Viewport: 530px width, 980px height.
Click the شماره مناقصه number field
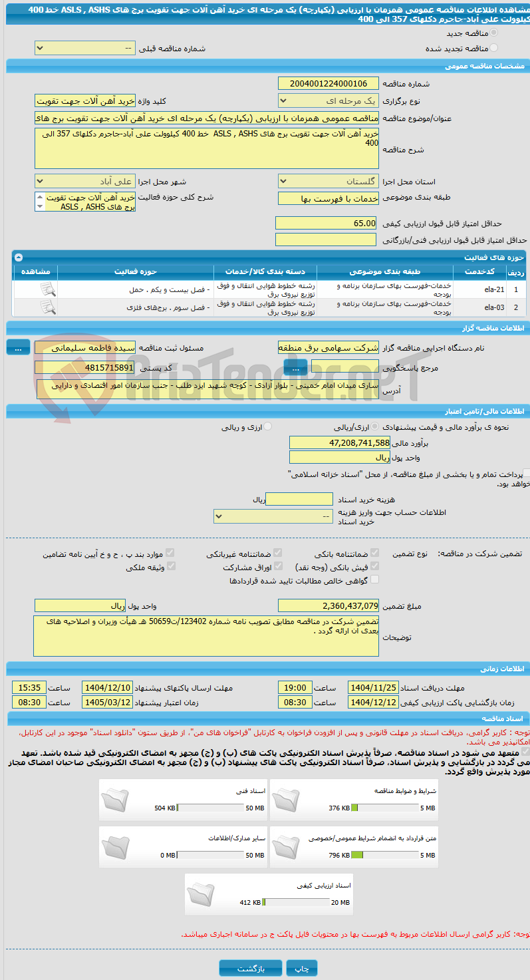[328, 83]
